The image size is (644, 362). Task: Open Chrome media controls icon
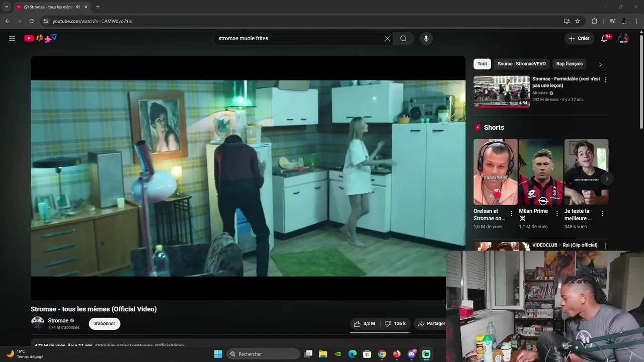(x=612, y=21)
